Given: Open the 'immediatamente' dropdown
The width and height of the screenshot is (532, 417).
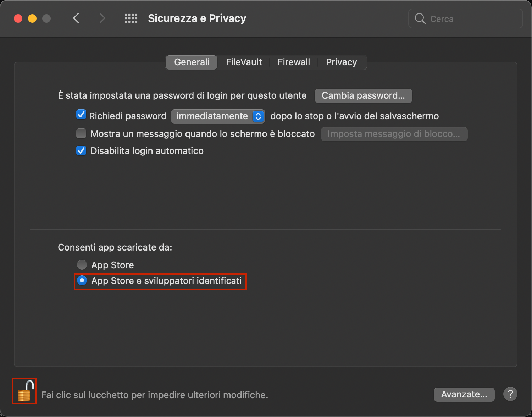Looking at the screenshot, I should point(218,116).
